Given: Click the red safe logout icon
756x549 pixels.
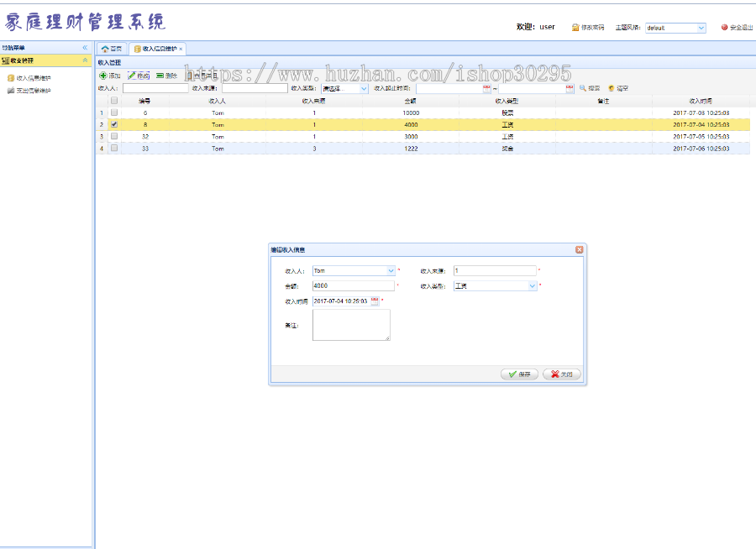Looking at the screenshot, I should (724, 28).
